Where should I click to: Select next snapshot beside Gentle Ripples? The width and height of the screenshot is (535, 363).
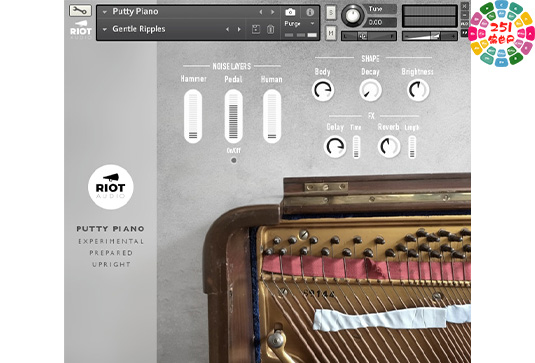(239, 29)
